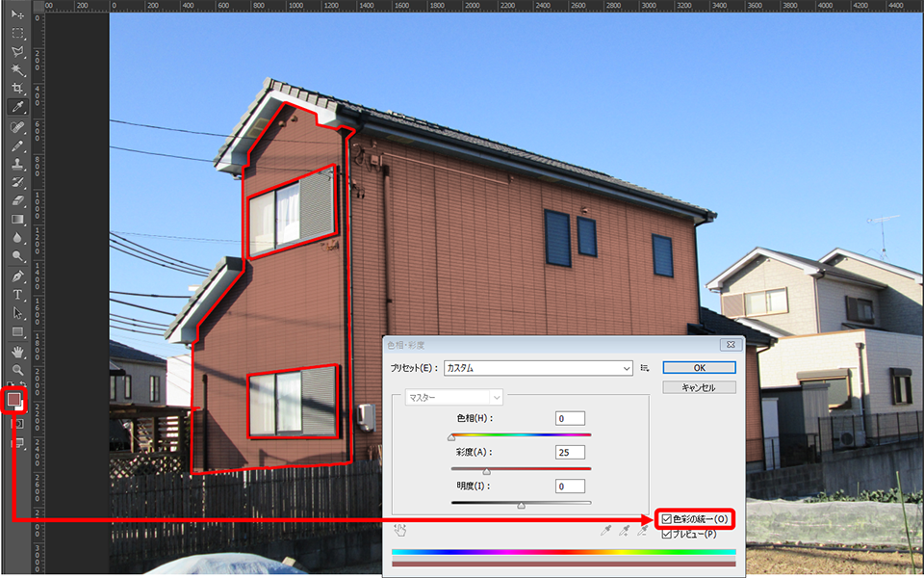
Task: Select the Clone Stamp tool
Action: (x=17, y=164)
